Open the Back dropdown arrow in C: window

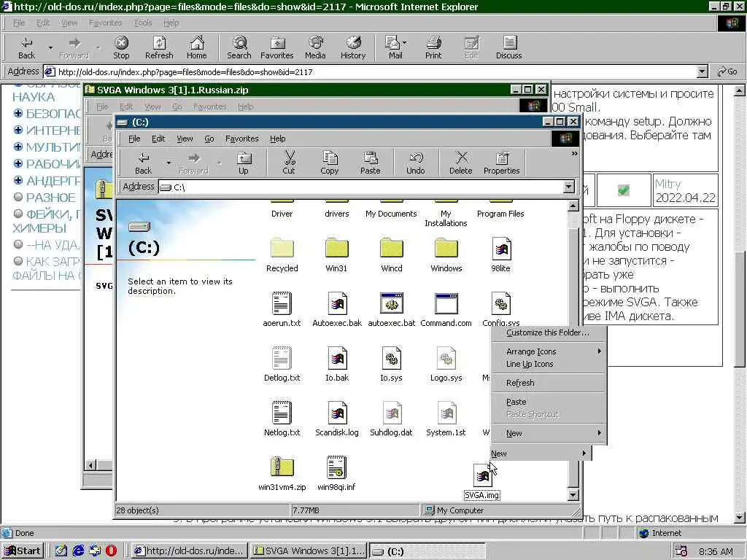pyautogui.click(x=169, y=163)
